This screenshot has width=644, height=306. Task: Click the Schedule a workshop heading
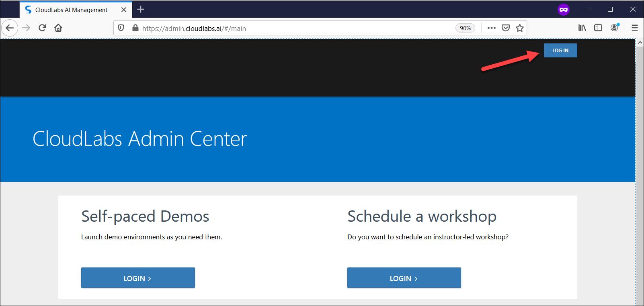click(x=422, y=216)
